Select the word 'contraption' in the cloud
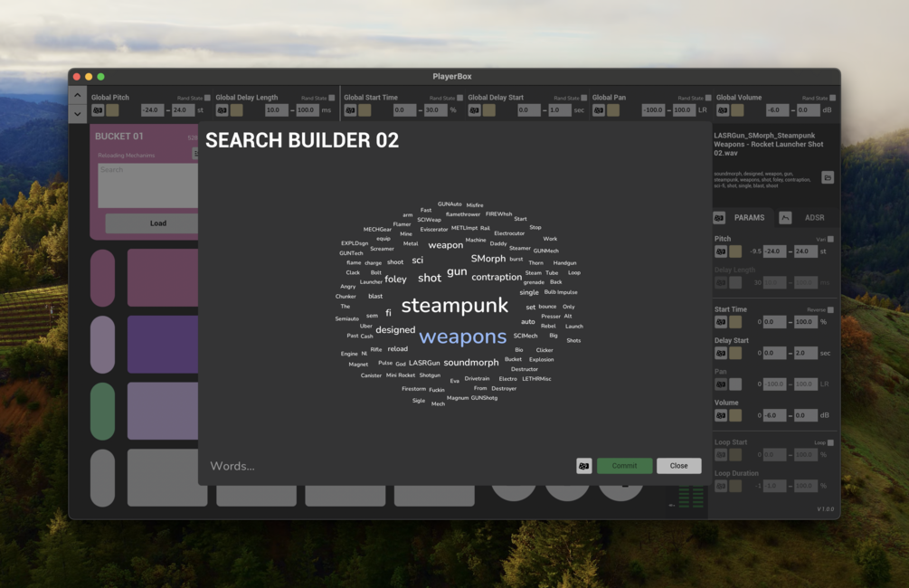Screen dimensions: 909x588 click(497, 277)
